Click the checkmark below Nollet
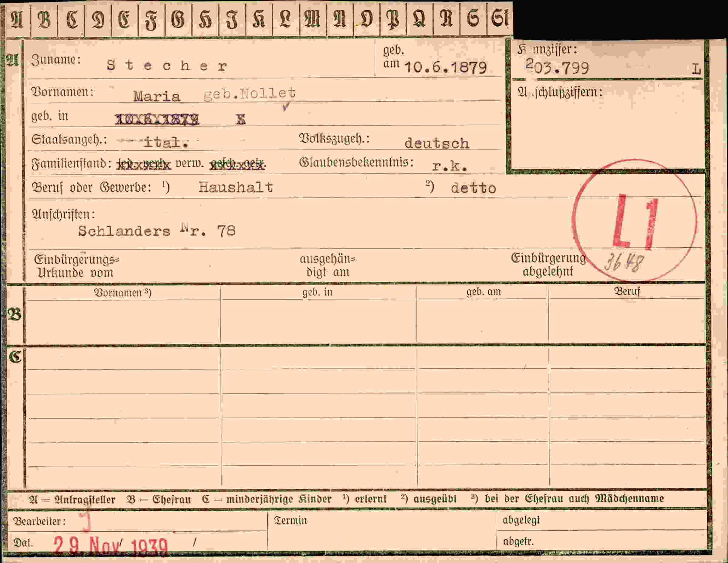This screenshot has height=563, width=728. (x=286, y=106)
